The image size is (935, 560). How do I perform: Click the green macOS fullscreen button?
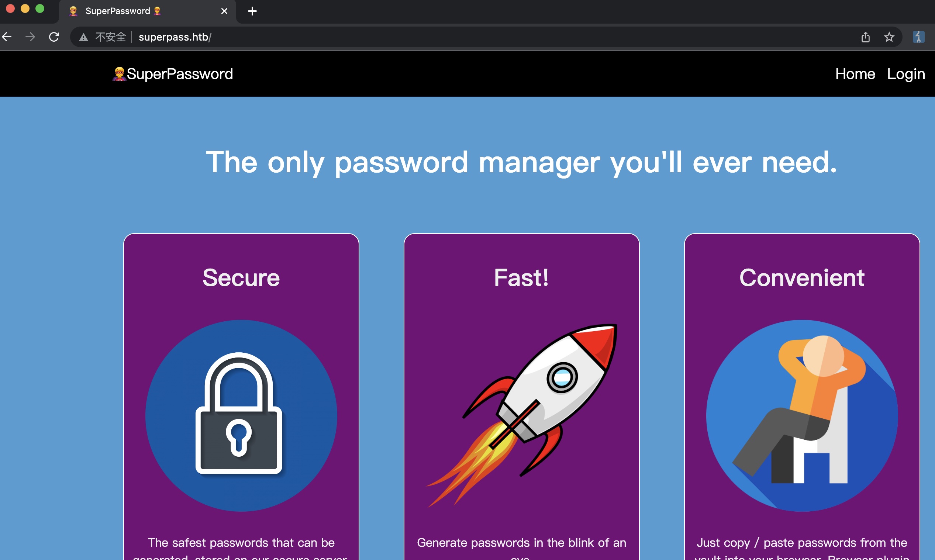coord(39,8)
